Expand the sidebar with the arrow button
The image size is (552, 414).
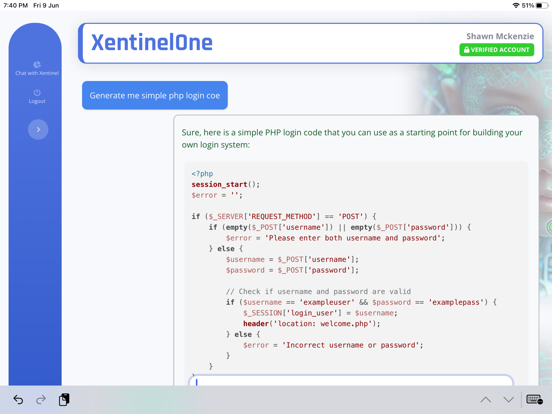(38, 130)
